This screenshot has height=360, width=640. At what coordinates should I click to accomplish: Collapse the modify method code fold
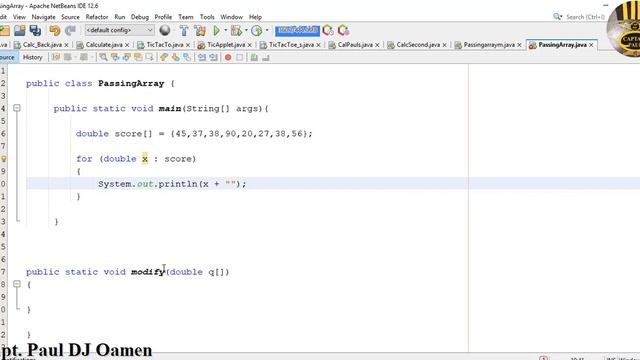click(x=17, y=284)
